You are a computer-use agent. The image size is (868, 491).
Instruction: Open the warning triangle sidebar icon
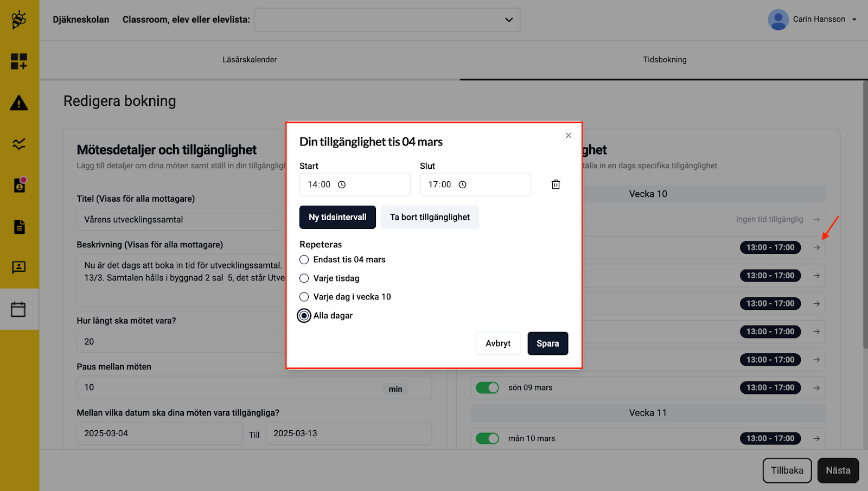coord(19,103)
